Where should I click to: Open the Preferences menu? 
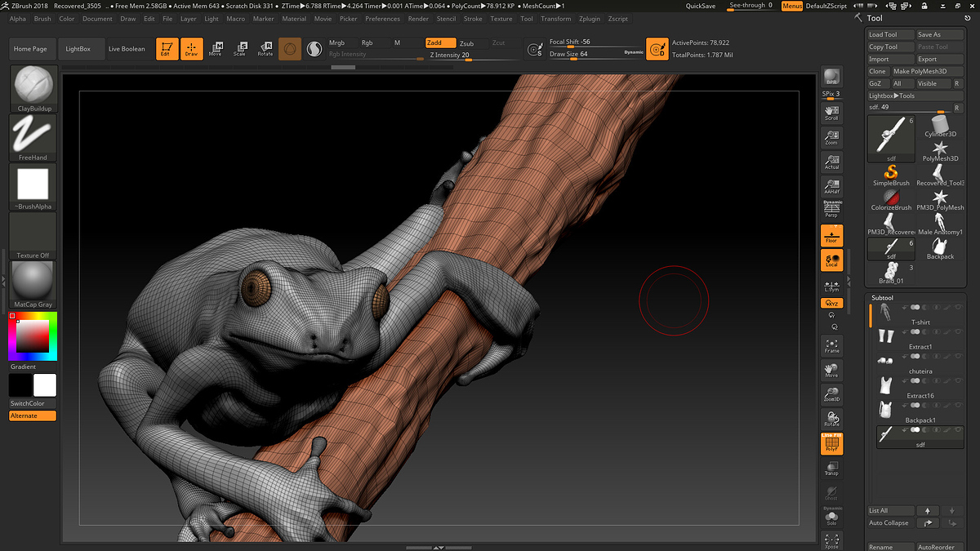[382, 19]
